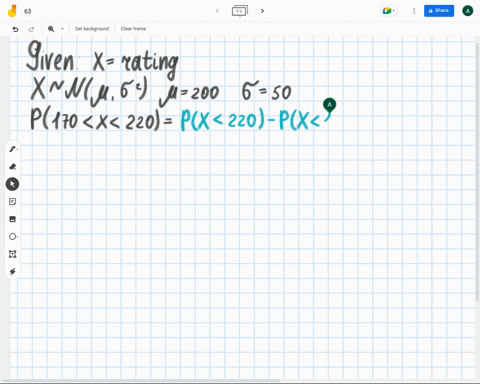Choose the Select arrow tool
This screenshot has width=480, height=384.
pos(12,184)
